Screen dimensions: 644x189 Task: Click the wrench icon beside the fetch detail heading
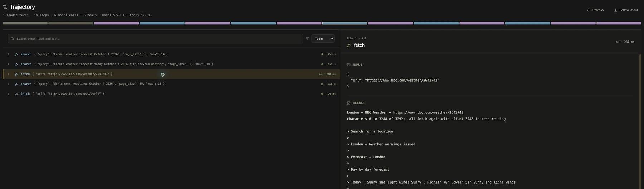tap(349, 45)
